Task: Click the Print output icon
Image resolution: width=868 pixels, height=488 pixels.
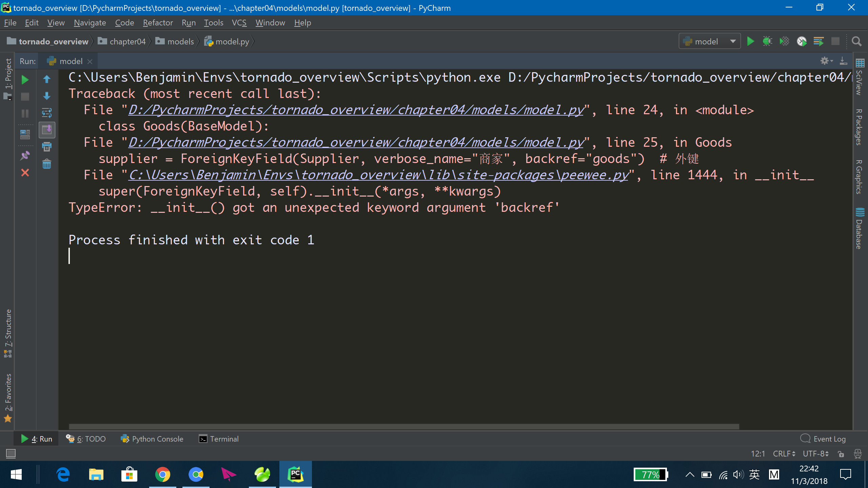Action: (47, 147)
